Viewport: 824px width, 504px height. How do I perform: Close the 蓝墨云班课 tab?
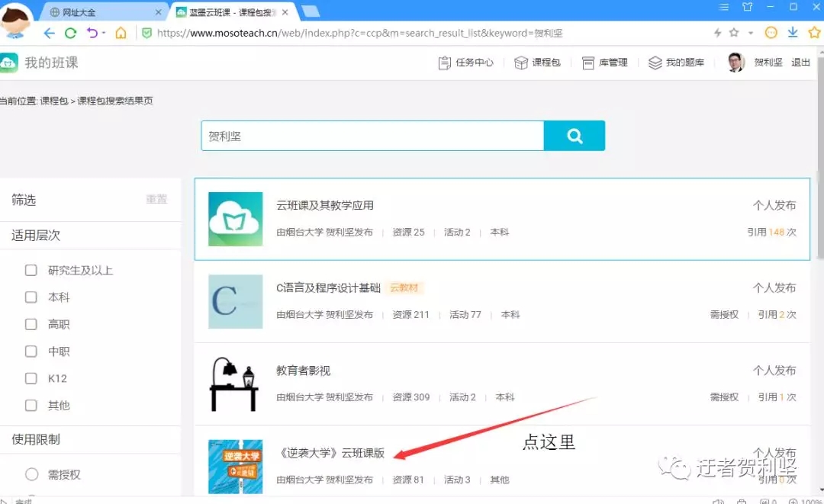click(285, 12)
